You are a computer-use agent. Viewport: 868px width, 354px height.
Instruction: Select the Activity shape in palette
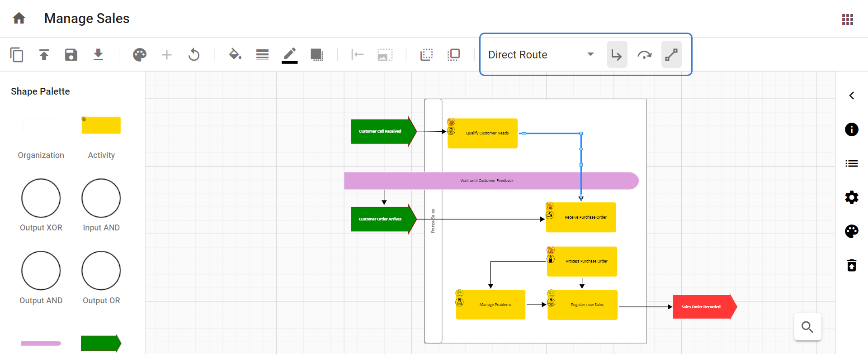pos(101,125)
